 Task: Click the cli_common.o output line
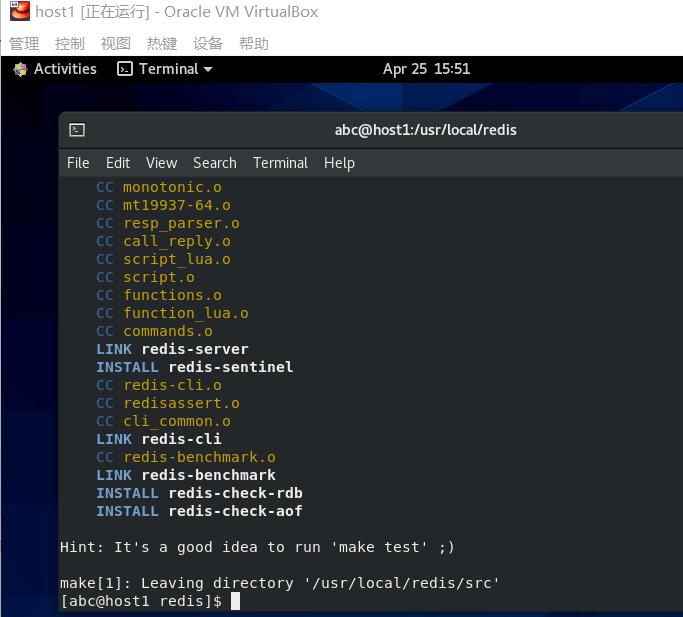(x=164, y=421)
